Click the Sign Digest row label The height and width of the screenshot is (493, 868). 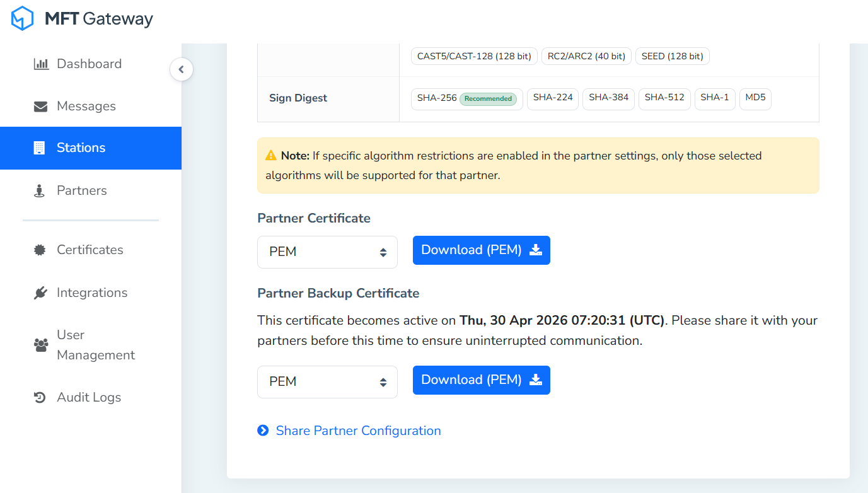(298, 98)
